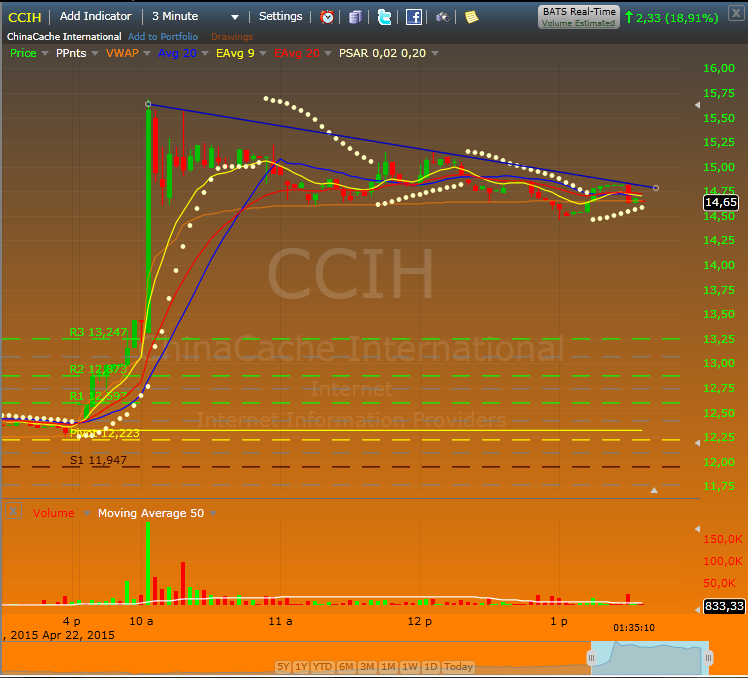Select the 5Y range button

click(x=283, y=667)
